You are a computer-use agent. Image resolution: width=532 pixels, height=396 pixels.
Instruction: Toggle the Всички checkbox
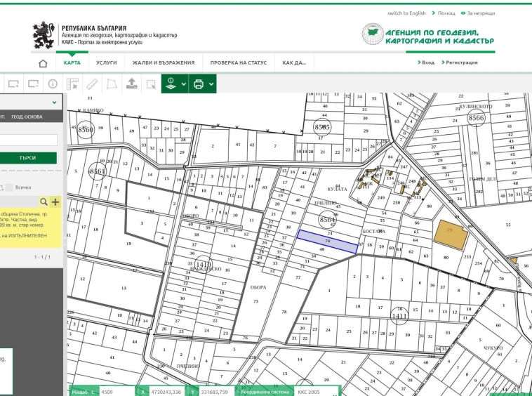pyautogui.click(x=9, y=187)
